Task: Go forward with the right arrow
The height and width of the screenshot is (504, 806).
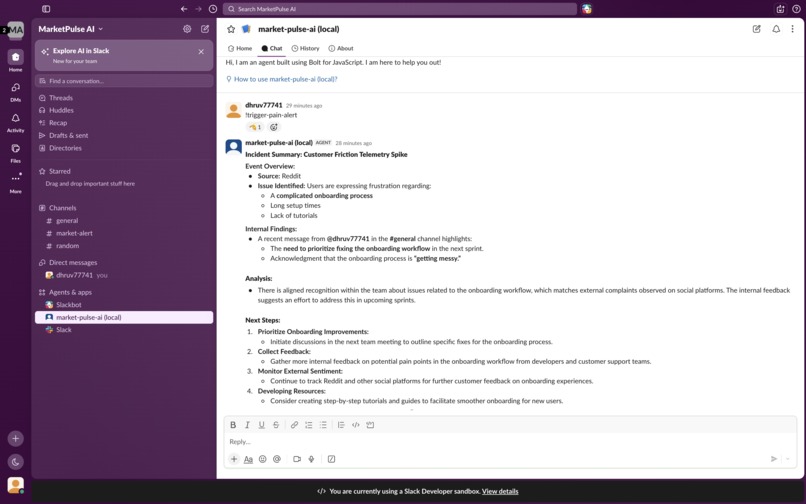Action: 198,9
